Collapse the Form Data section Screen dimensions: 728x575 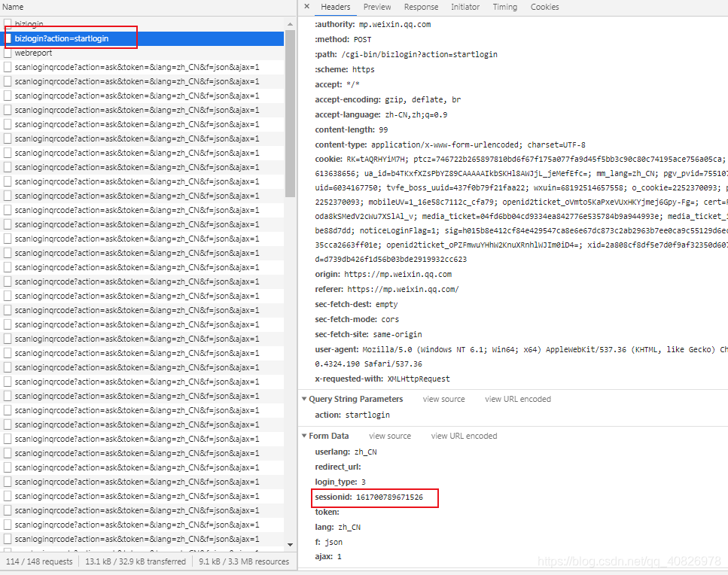(x=304, y=436)
